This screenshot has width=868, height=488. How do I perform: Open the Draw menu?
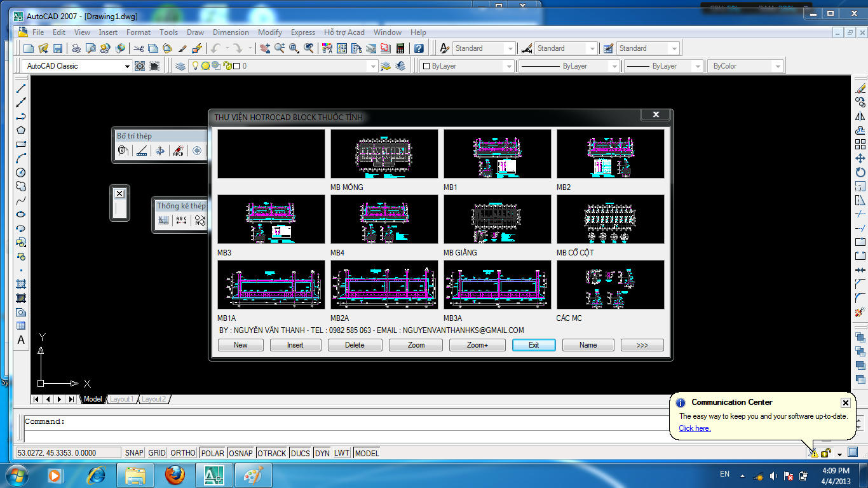click(196, 32)
